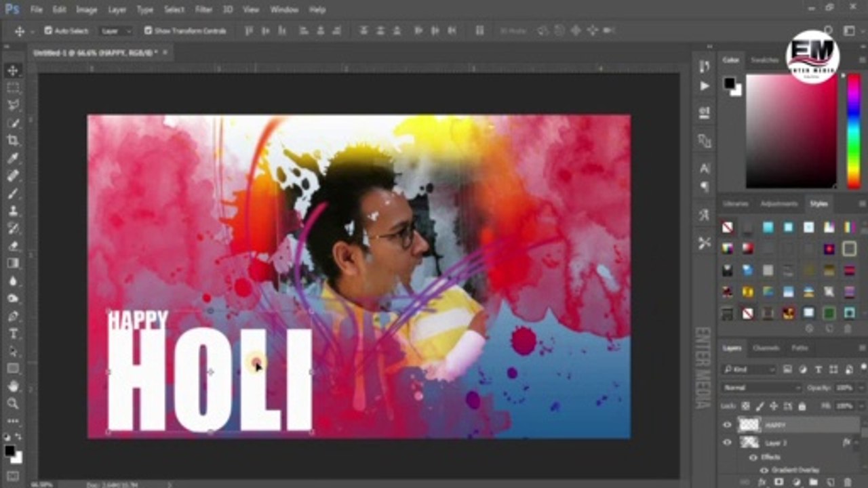Open the Paragraph panel icon
Viewport: 868px width, 488px height.
click(705, 186)
